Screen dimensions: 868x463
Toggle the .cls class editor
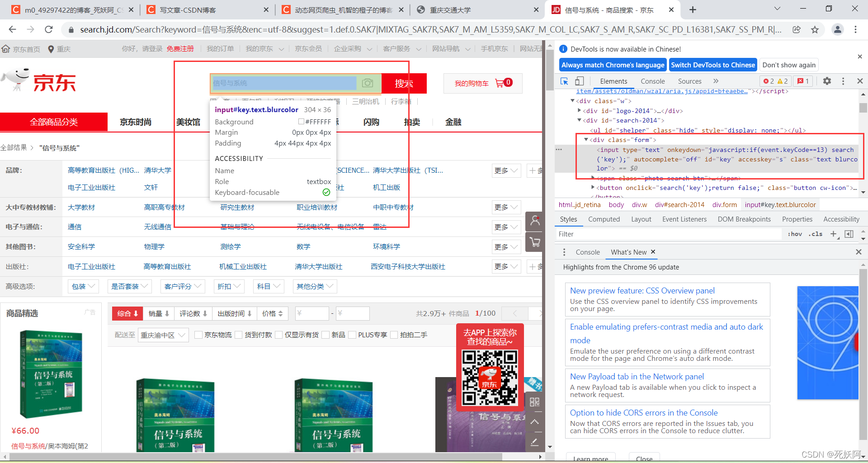click(815, 234)
